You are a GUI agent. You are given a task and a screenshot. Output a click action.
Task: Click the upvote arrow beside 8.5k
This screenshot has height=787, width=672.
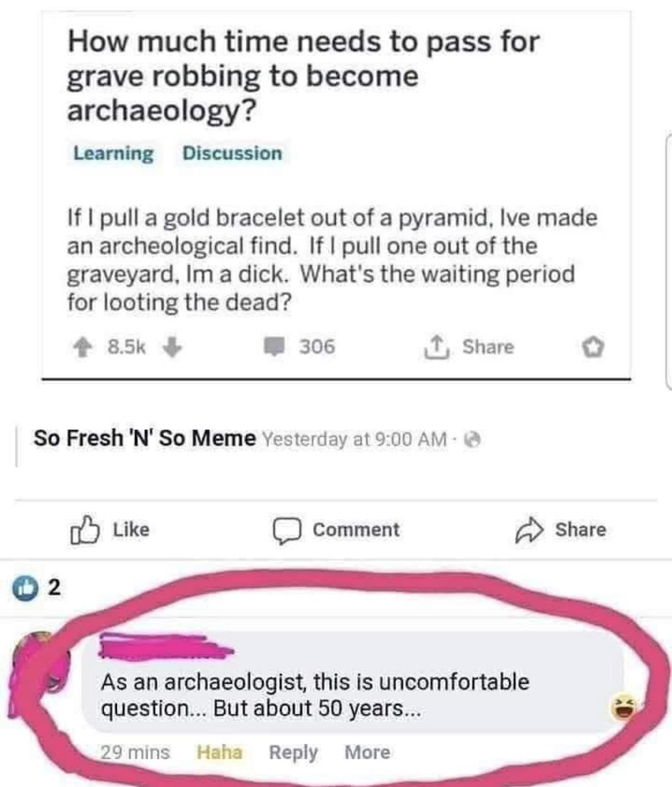tap(83, 347)
